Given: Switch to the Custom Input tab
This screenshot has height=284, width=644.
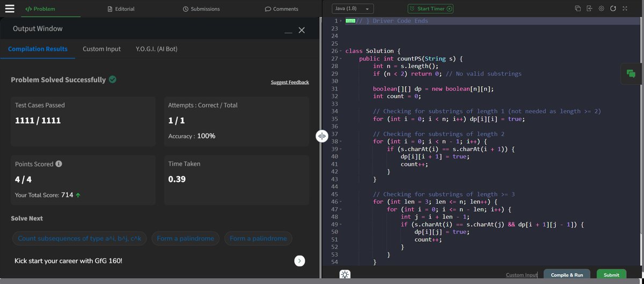Looking at the screenshot, I should point(101,49).
